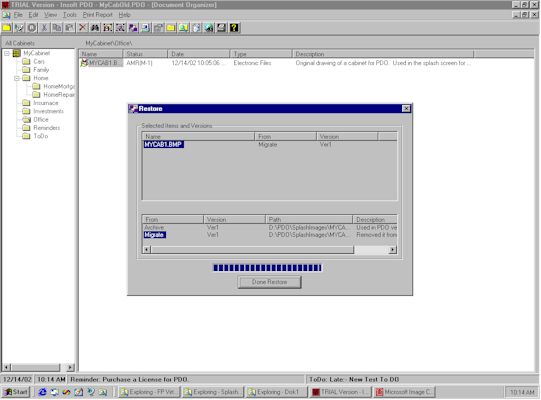Click the Restore dialog title bar icon

[x=133, y=109]
